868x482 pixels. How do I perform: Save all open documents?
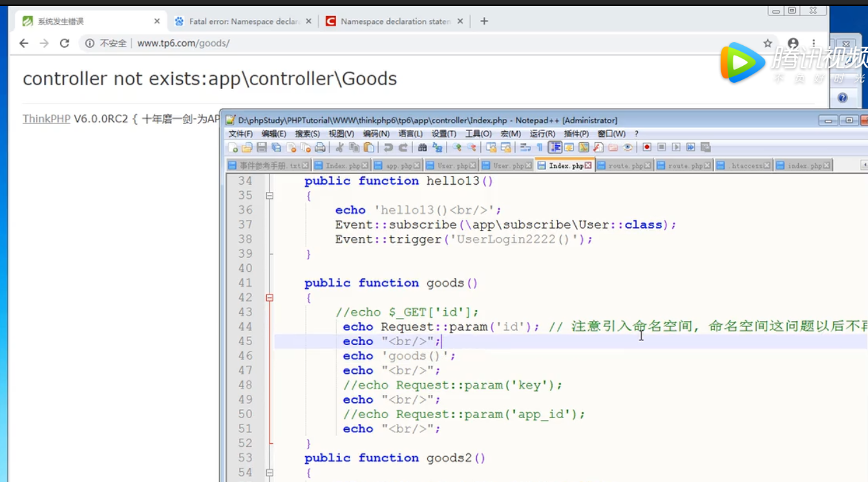[276, 147]
